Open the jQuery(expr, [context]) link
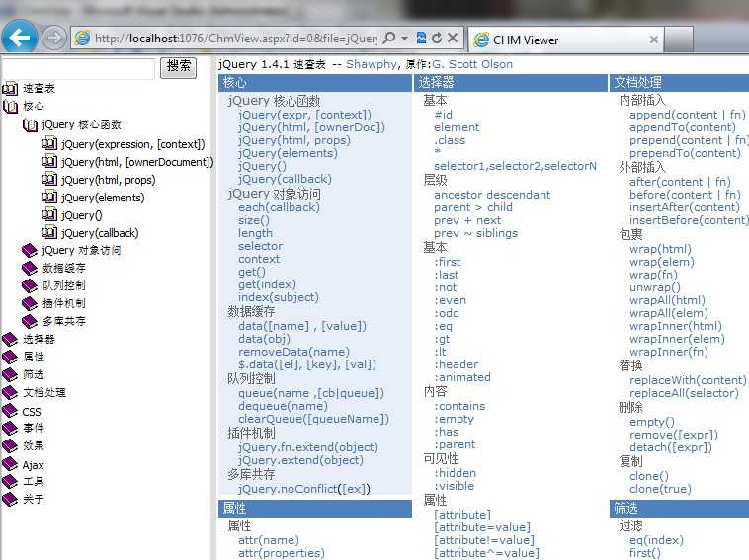 (304, 115)
